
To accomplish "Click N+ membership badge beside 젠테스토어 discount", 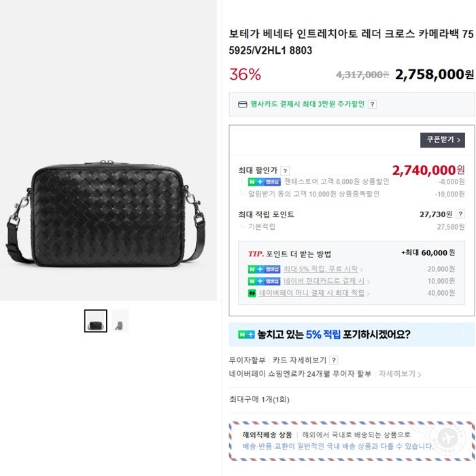I will (264, 182).
